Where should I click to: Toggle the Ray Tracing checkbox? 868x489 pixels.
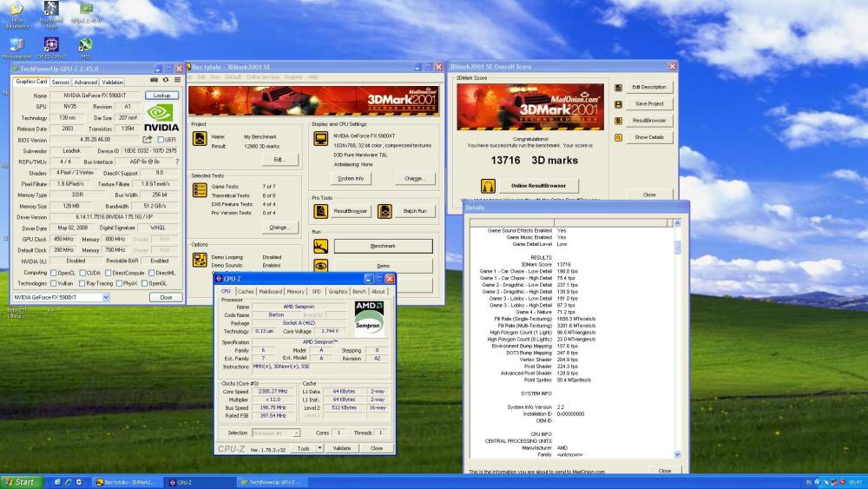pos(82,283)
